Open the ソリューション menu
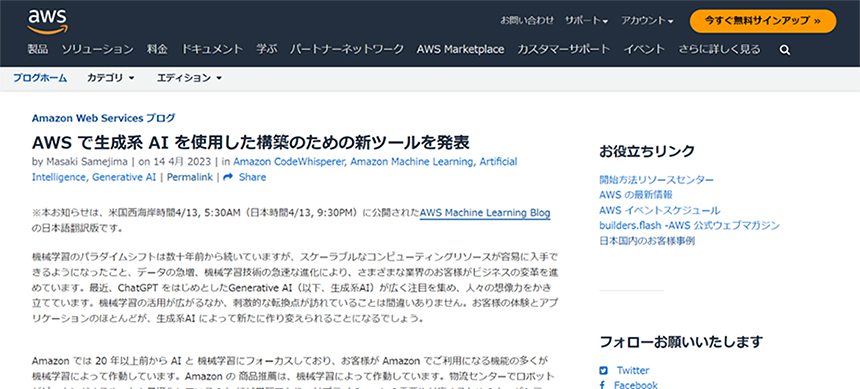The height and width of the screenshot is (389, 860). 98,49
